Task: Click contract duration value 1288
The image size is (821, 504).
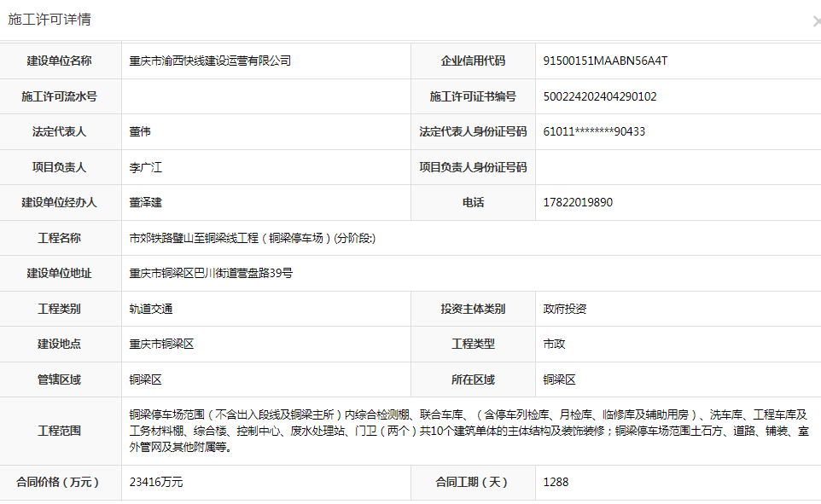Action: coord(556,483)
